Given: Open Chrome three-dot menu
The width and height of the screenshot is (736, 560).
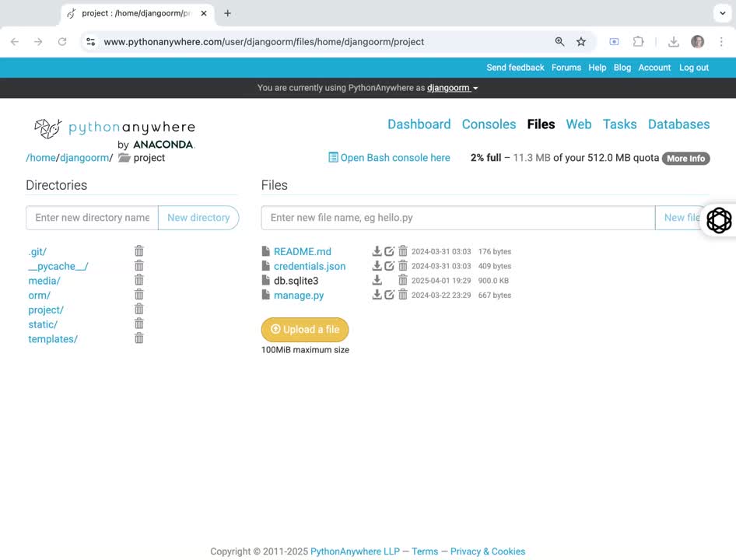Looking at the screenshot, I should pos(721,42).
